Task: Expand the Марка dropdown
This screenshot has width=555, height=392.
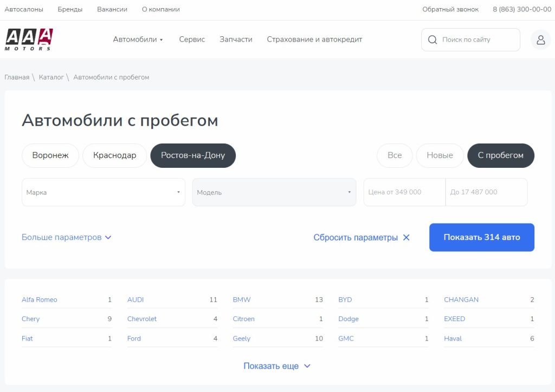Action: click(x=103, y=192)
